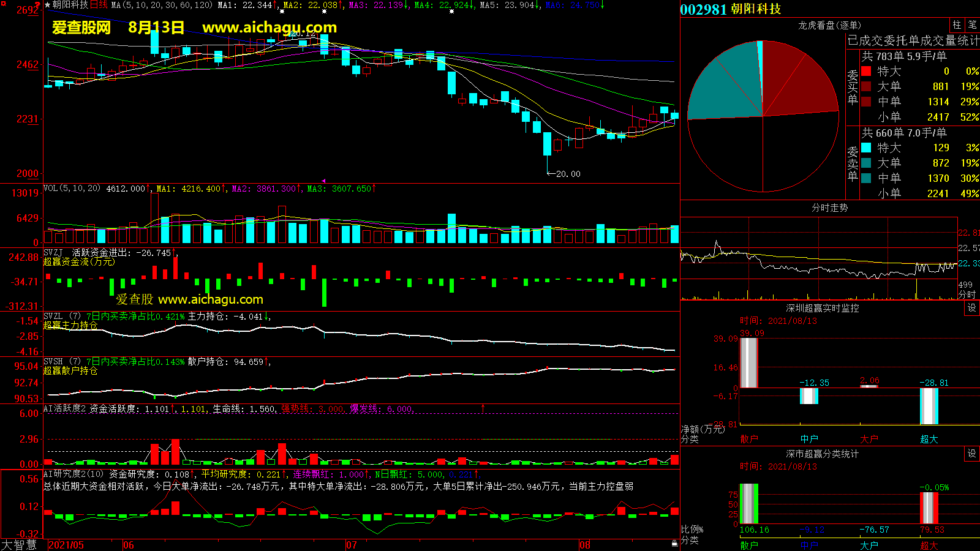This screenshot has width=980, height=551.
Task: Click the 大智慧 label at bottom-left
Action: tap(19, 545)
